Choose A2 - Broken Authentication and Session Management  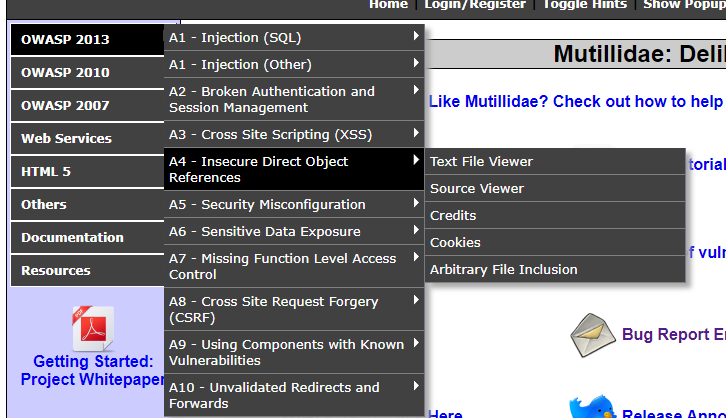(294, 100)
